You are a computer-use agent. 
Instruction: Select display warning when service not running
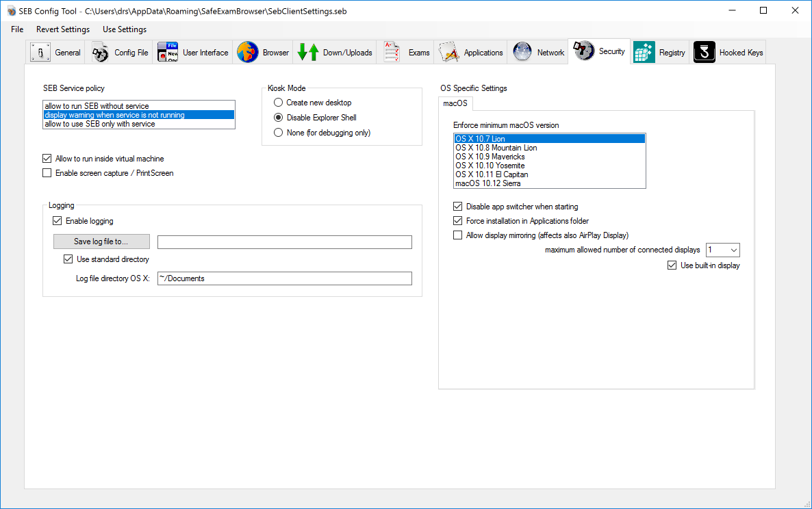(139, 115)
